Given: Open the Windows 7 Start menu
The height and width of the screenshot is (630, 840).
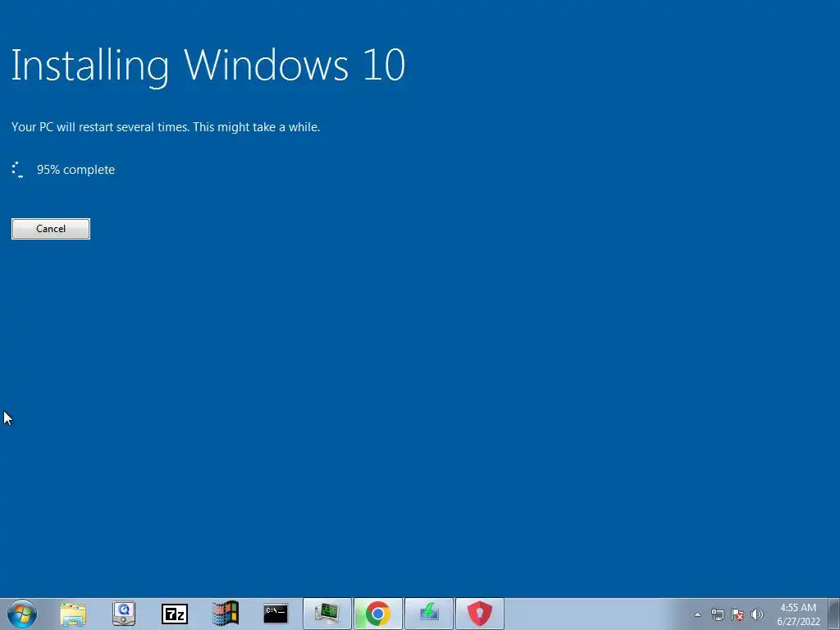Looking at the screenshot, I should click(22, 614).
